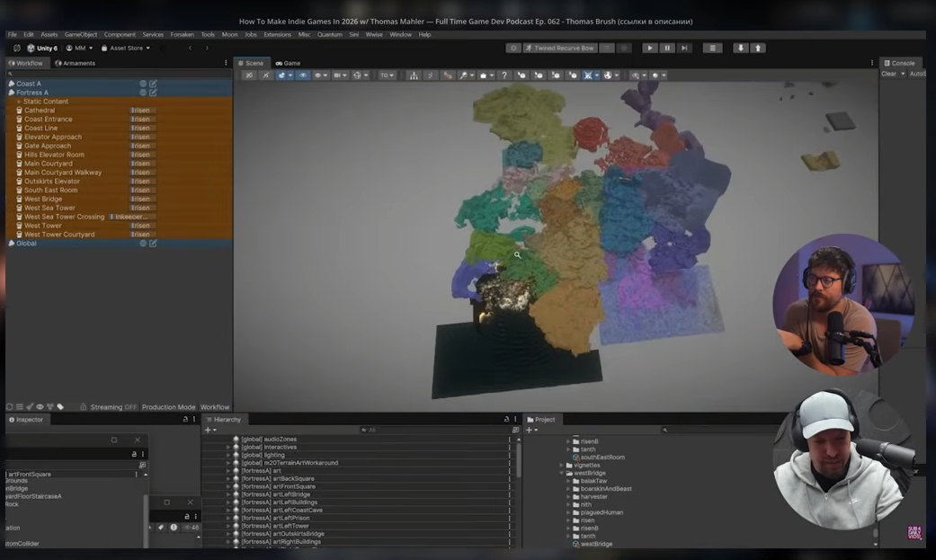Click the edit pencil icon beside Coast A
This screenshot has height=560, width=936.
pyautogui.click(x=153, y=84)
